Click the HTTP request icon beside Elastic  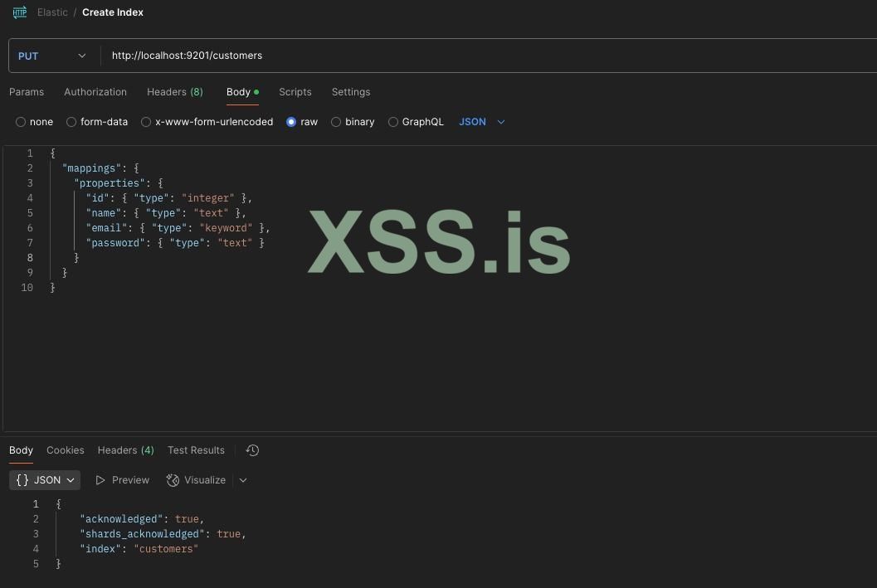[x=20, y=12]
